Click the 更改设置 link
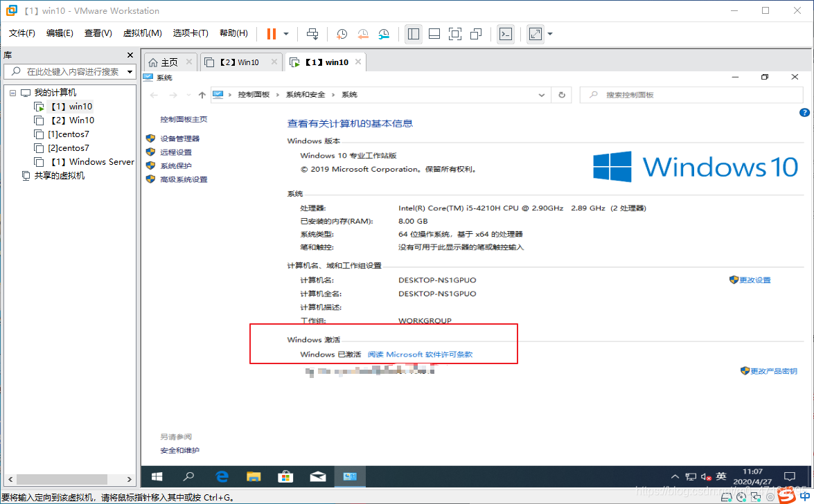814x504 pixels. pos(754,280)
